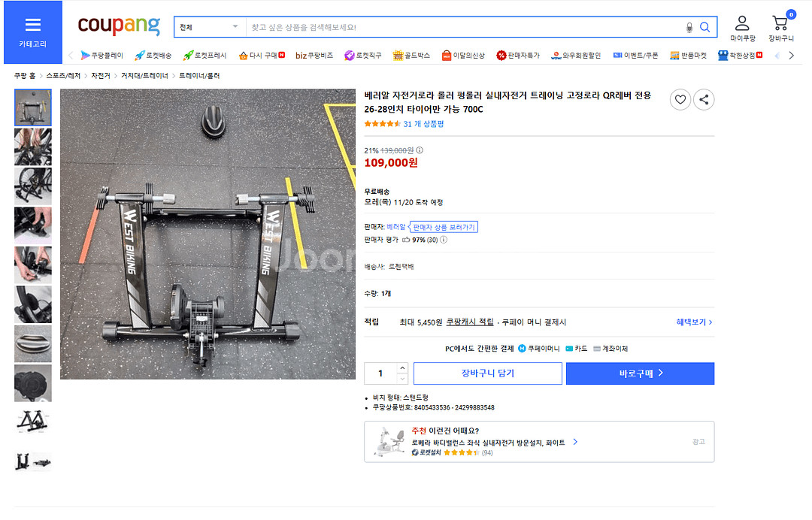
Task: Click the product share icon
Action: click(x=704, y=99)
